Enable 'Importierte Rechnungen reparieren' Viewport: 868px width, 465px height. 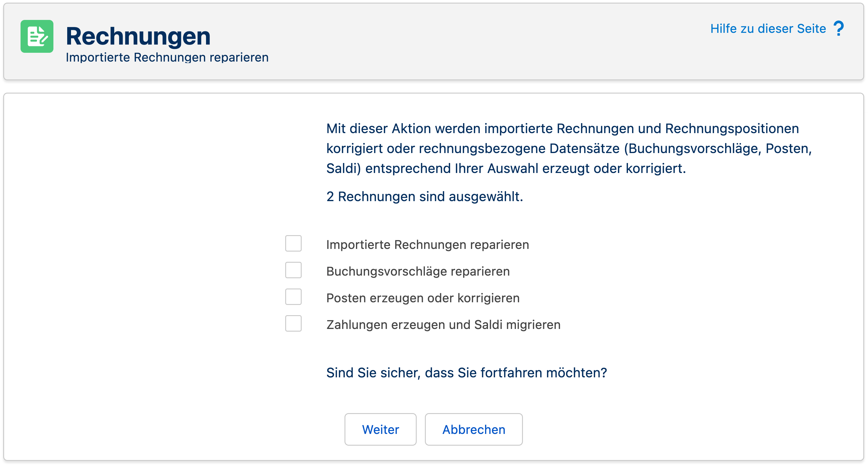293,243
